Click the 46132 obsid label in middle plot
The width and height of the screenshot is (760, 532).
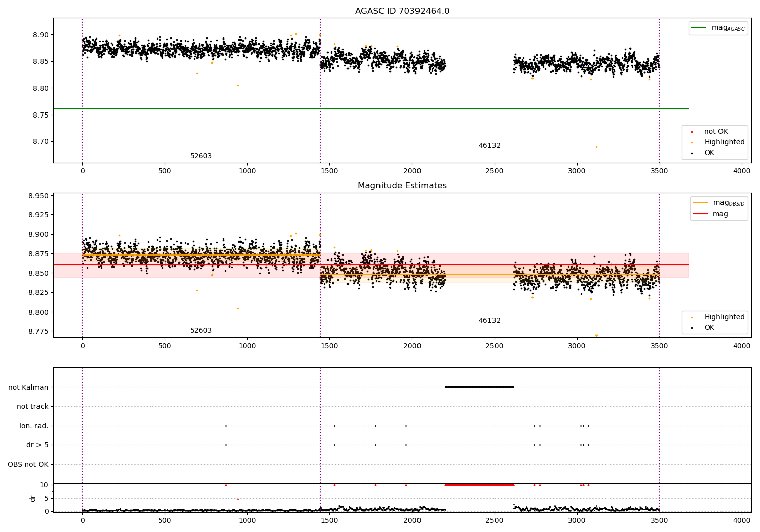[489, 321]
